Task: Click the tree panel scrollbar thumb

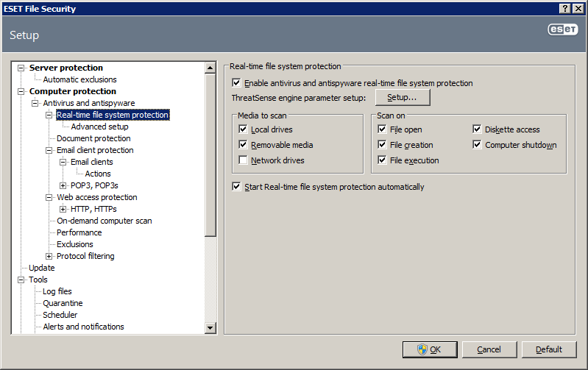Action: coord(210,154)
